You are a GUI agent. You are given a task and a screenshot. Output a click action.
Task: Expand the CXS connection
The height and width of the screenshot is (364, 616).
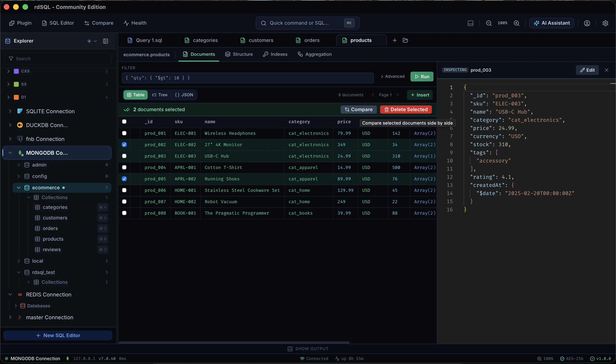click(9, 71)
